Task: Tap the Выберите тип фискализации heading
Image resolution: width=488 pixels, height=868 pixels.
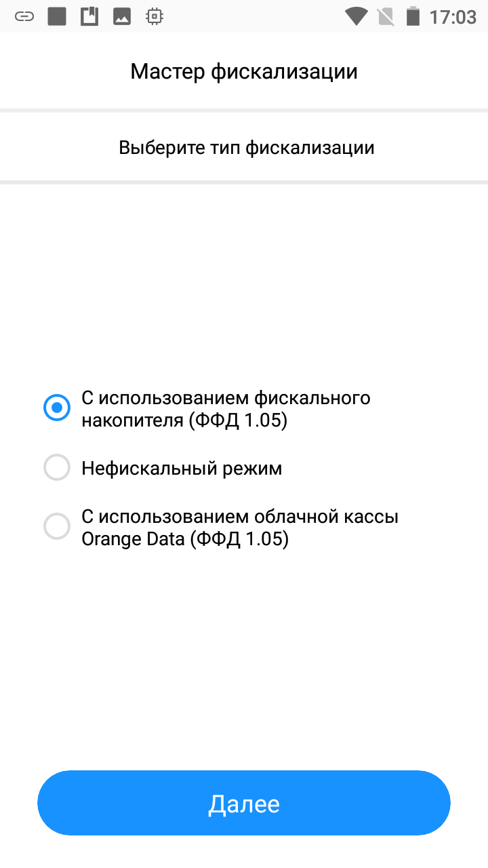Action: 247,148
